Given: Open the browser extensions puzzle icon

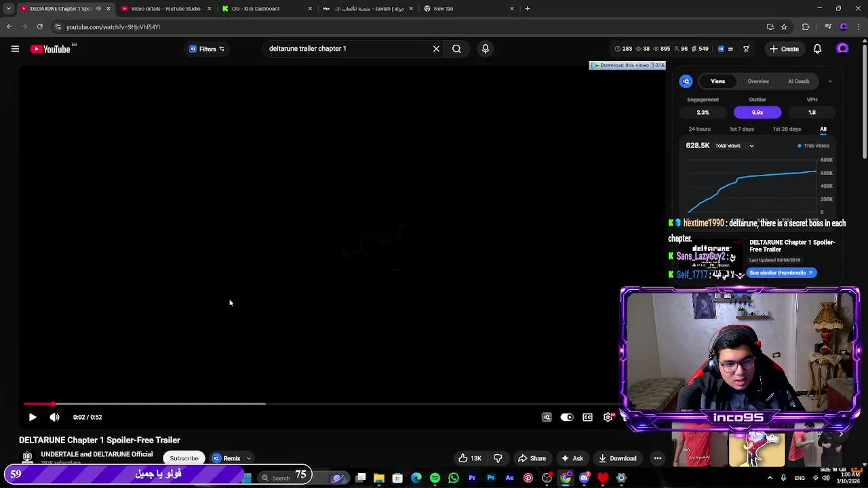Looking at the screenshot, I should 806,27.
